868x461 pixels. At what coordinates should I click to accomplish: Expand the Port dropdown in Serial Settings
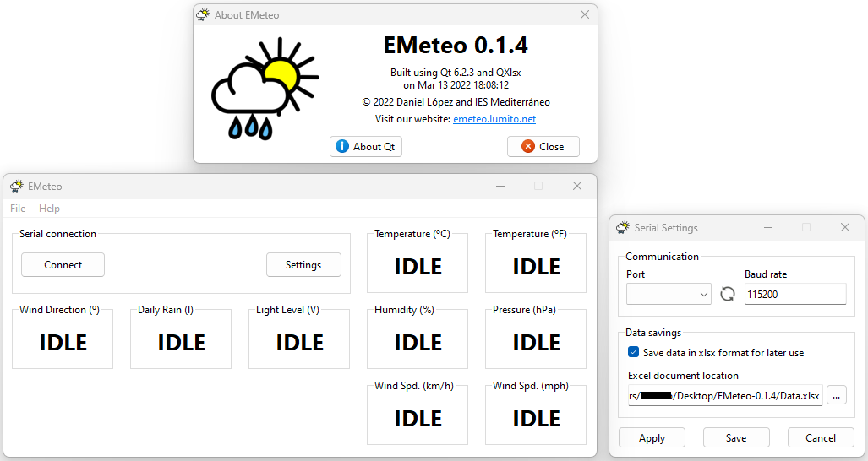pyautogui.click(x=669, y=294)
